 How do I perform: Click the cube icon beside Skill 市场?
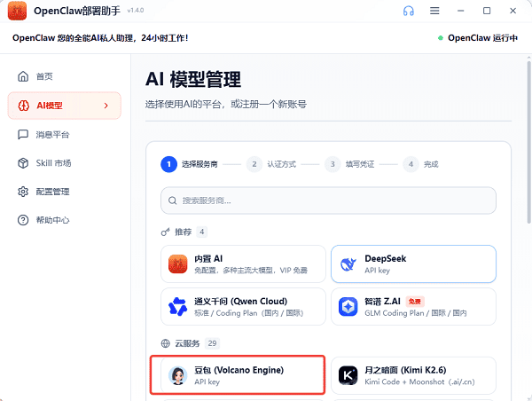(23, 163)
